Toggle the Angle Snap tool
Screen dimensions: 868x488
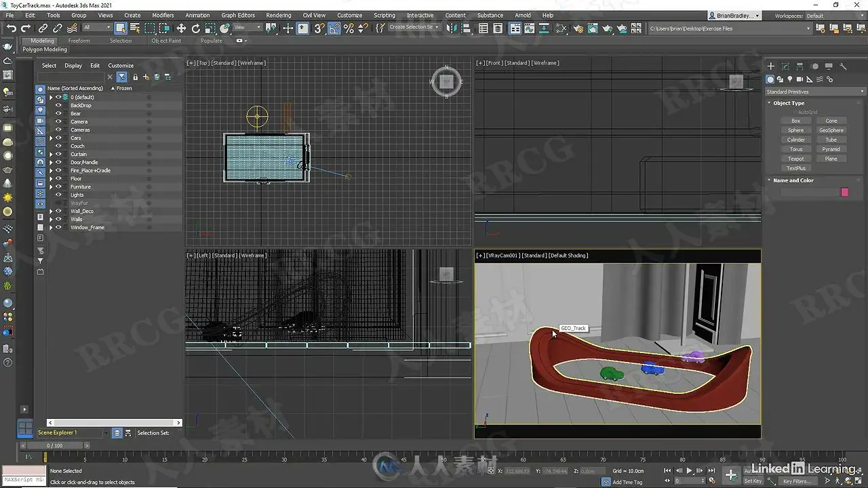pos(334,28)
